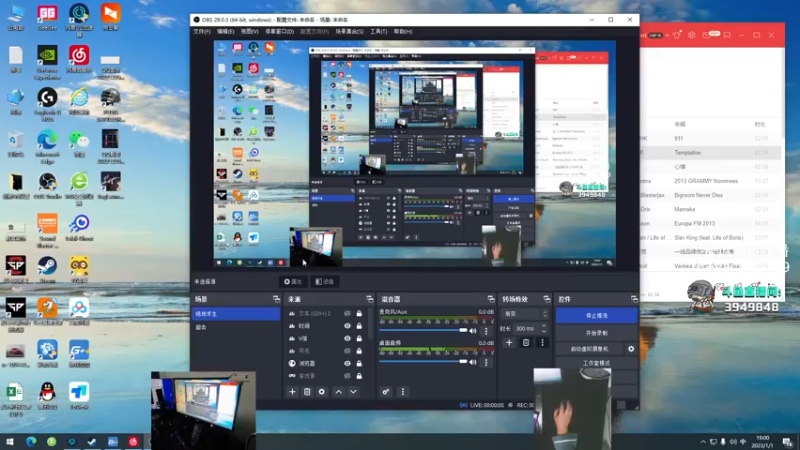Delete transition with trash icon
The image size is (800, 450).
(x=526, y=343)
